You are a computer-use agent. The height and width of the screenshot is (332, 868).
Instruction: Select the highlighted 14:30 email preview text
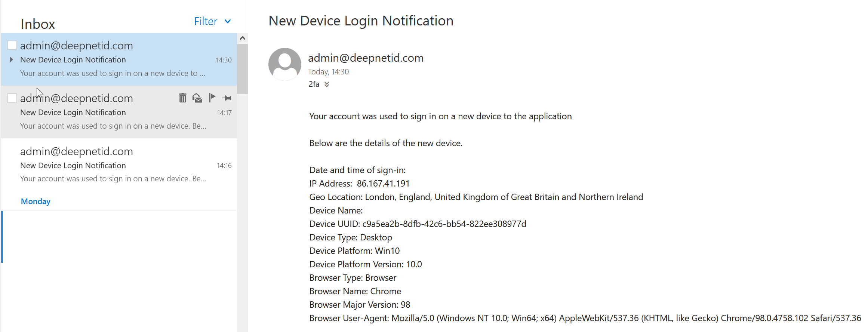click(112, 73)
